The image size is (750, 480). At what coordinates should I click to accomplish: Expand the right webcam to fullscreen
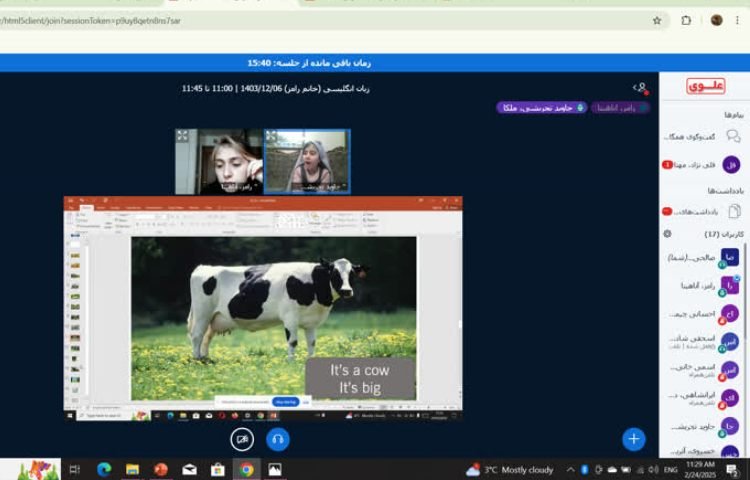(x=271, y=136)
